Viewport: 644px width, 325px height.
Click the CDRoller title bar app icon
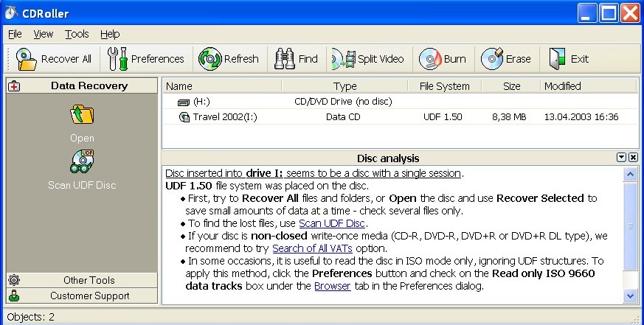click(10, 13)
